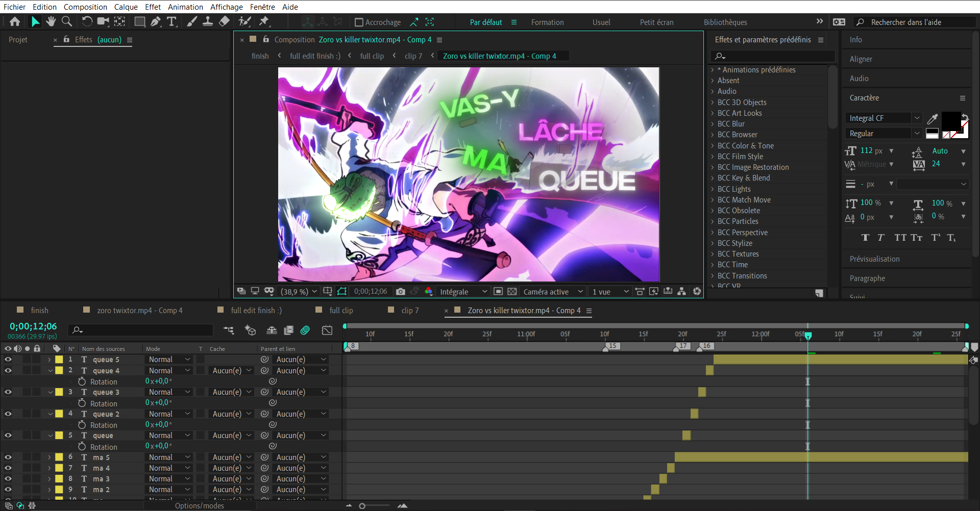Image resolution: width=980 pixels, height=511 pixels.
Task: Click the clip 7 breadcrumb in viewer
Action: click(x=413, y=56)
